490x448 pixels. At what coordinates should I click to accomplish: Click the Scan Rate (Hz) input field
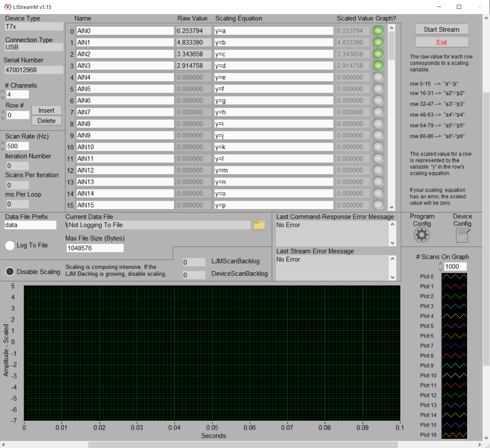(x=17, y=146)
